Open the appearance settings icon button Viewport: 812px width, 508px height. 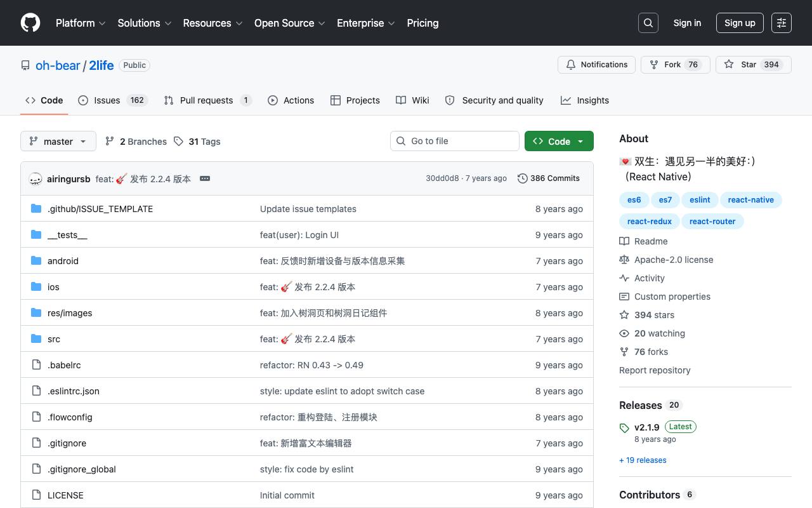tap(782, 23)
